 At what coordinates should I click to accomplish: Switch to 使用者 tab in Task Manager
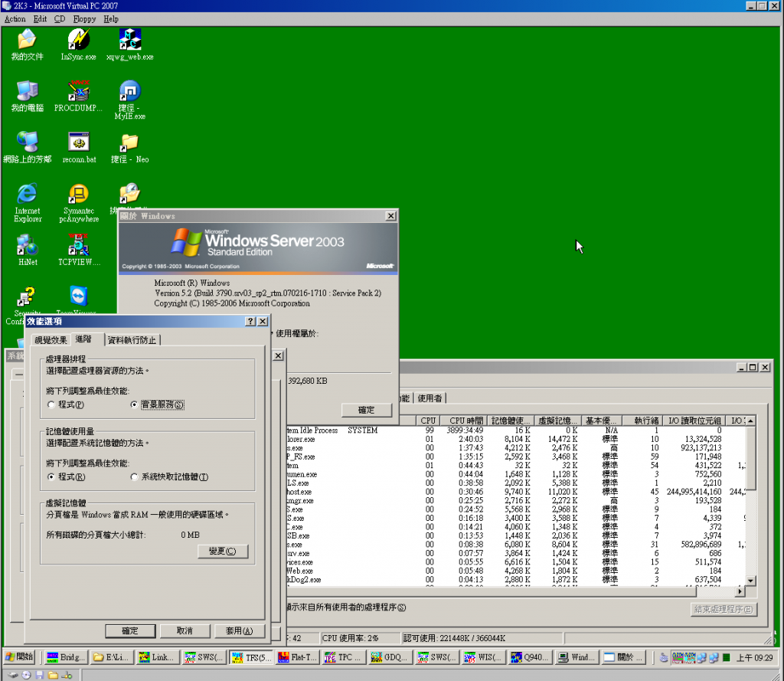[x=430, y=398]
